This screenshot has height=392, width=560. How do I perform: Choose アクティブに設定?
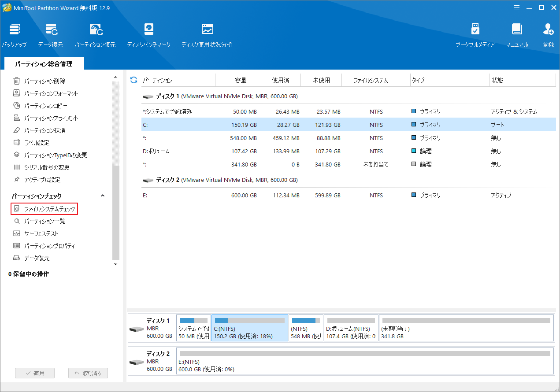(37, 180)
